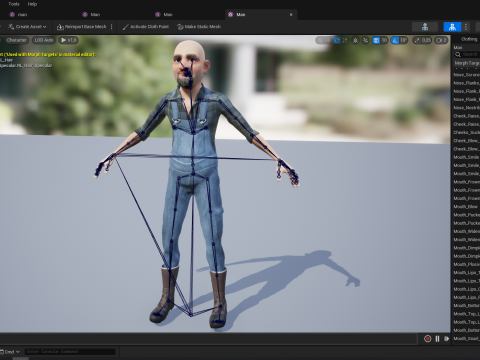Screen dimensions: 480x360
Task: Click Make Static Mesh button
Action: click(199, 27)
